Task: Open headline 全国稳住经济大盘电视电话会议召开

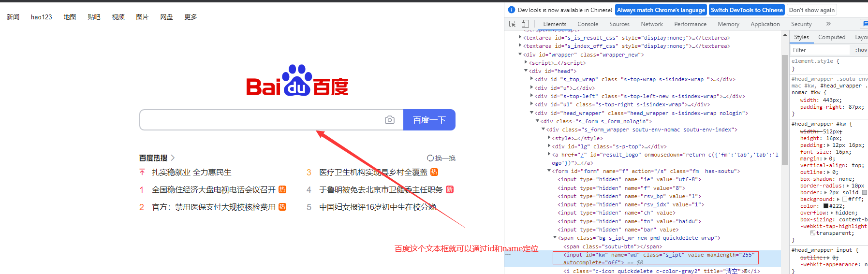Action: click(214, 189)
